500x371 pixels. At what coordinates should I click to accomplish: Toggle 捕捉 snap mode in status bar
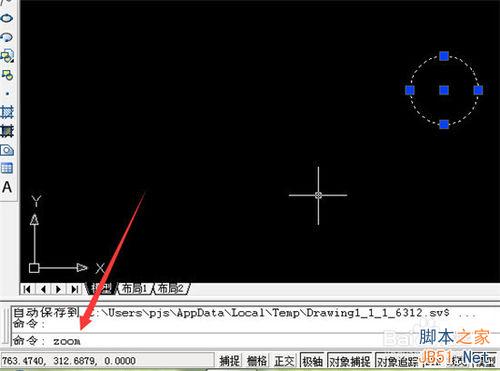pos(229,361)
